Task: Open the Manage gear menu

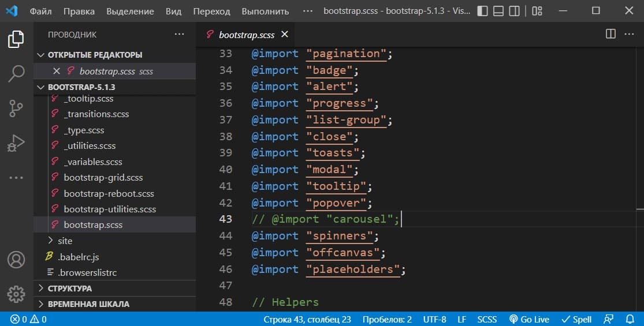Action: (16, 294)
